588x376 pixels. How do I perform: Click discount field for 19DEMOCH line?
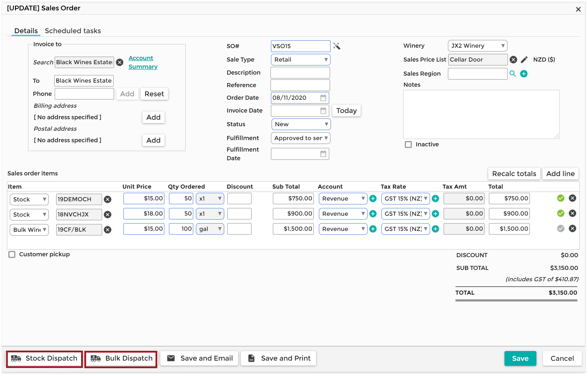point(239,198)
